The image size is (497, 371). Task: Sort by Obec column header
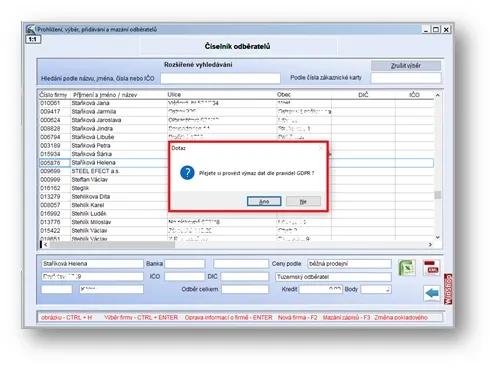pyautogui.click(x=284, y=95)
